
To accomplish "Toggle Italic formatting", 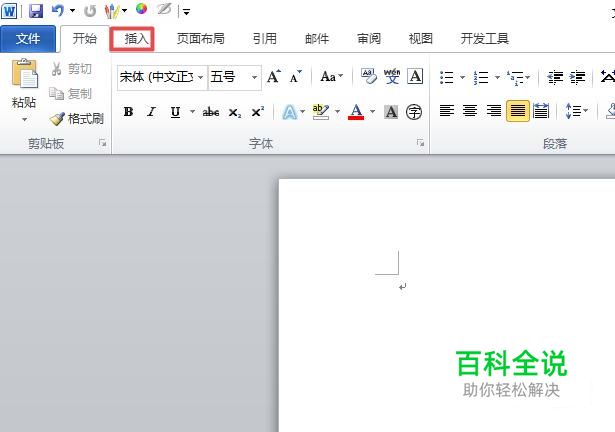I will (151, 112).
